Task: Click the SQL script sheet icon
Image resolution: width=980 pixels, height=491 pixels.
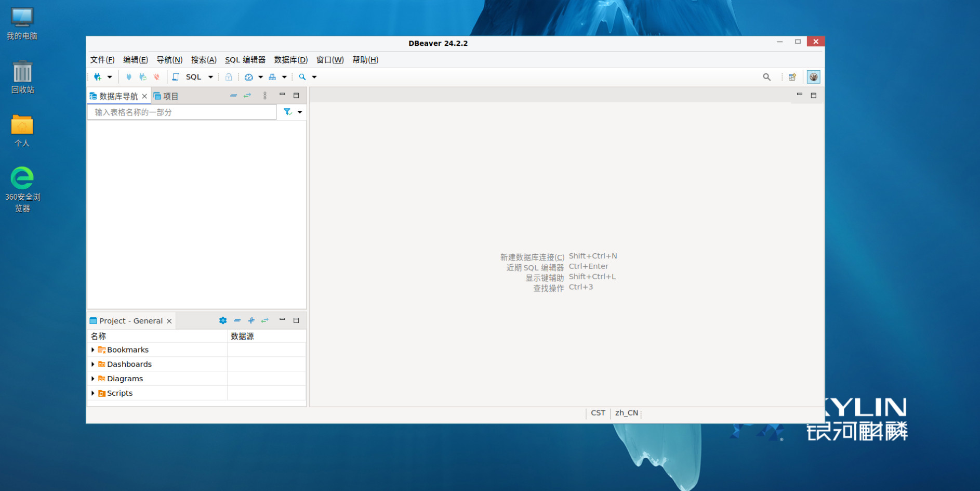Action: (x=176, y=77)
